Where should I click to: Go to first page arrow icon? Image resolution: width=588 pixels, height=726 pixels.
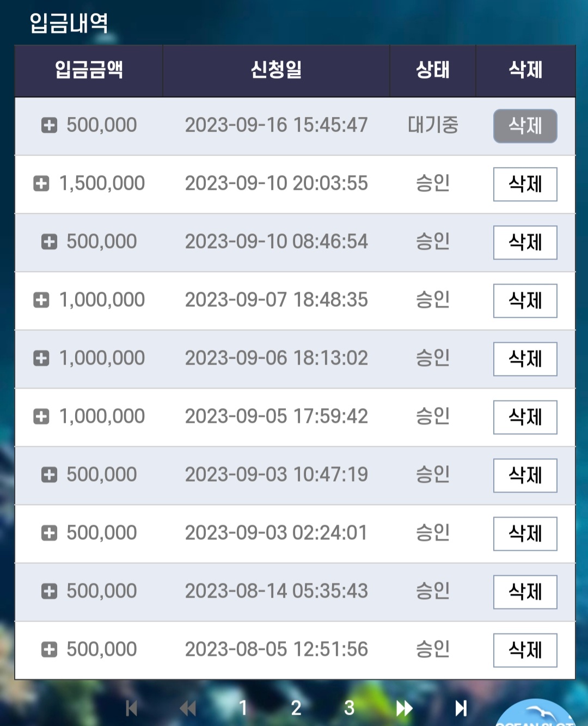tap(131, 708)
